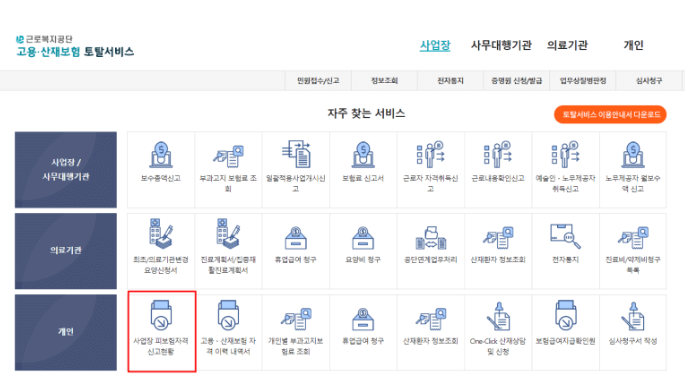Switch to the 사무대행기관 top navigation tab
The width and height of the screenshot is (685, 376).
click(x=501, y=45)
